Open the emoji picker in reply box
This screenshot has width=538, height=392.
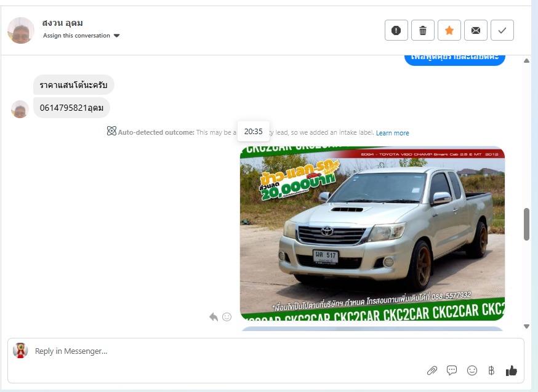(472, 370)
